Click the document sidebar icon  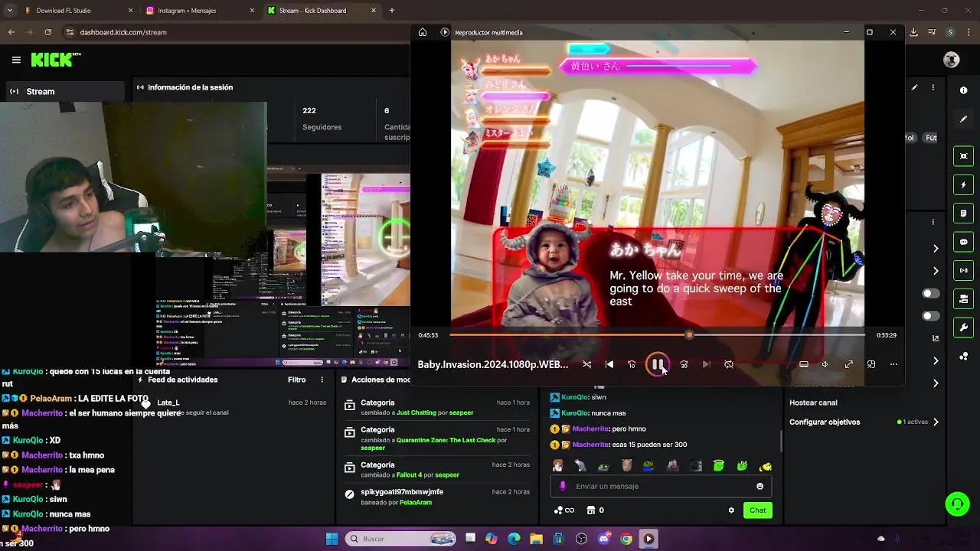coord(963,213)
